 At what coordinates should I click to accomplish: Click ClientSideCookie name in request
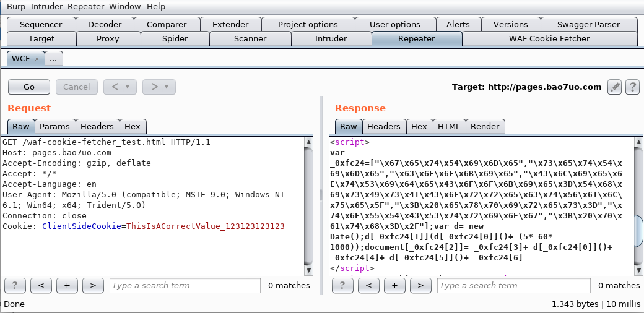(x=82, y=226)
